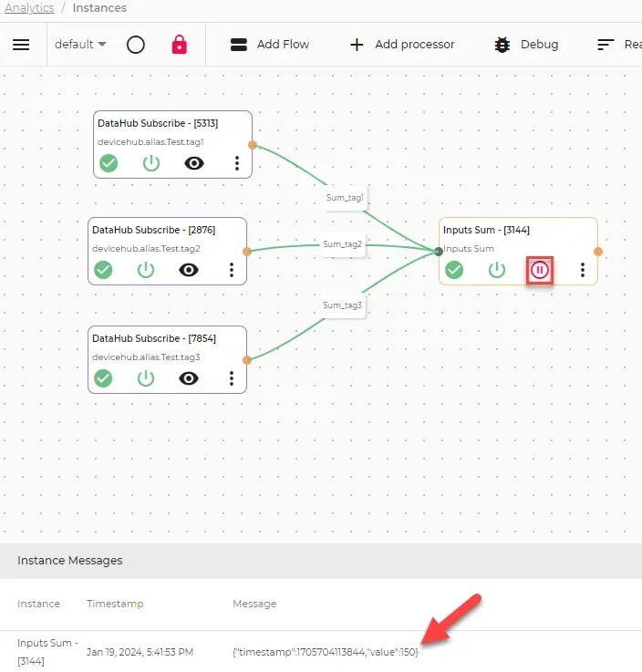Click the Sum_tag1 connection label
This screenshot has width=642, height=672.
pos(345,198)
